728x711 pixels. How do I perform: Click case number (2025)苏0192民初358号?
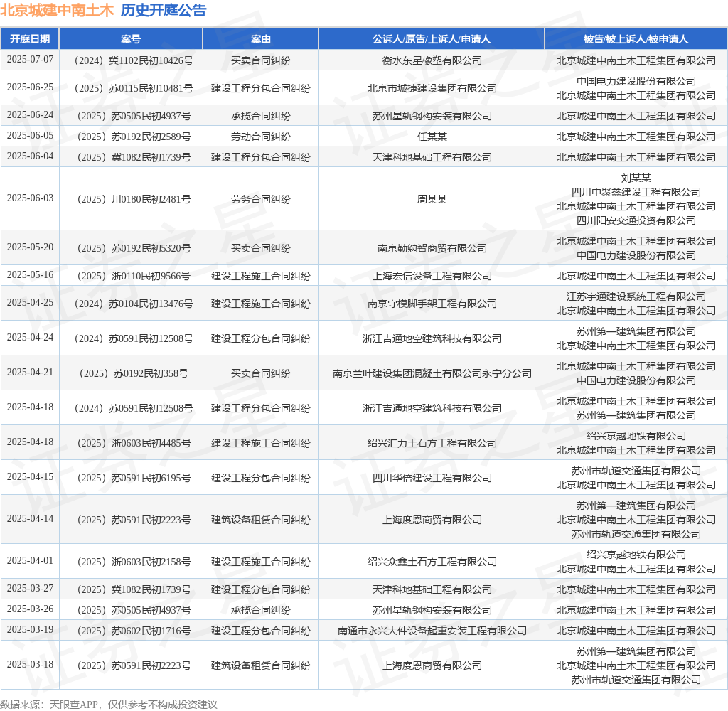134,373
